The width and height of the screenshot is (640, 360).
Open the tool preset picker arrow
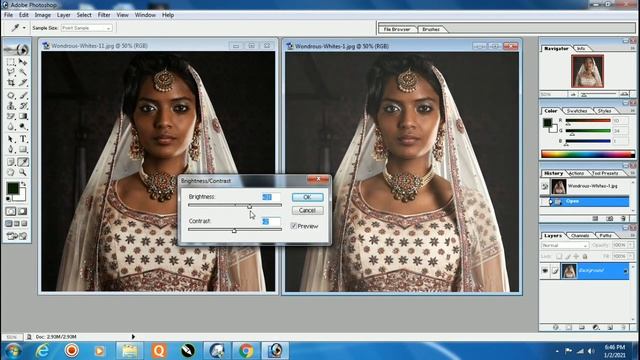[24, 28]
